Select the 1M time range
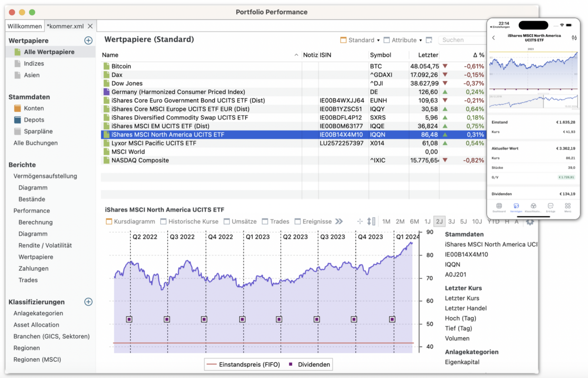588x378 pixels. (386, 221)
